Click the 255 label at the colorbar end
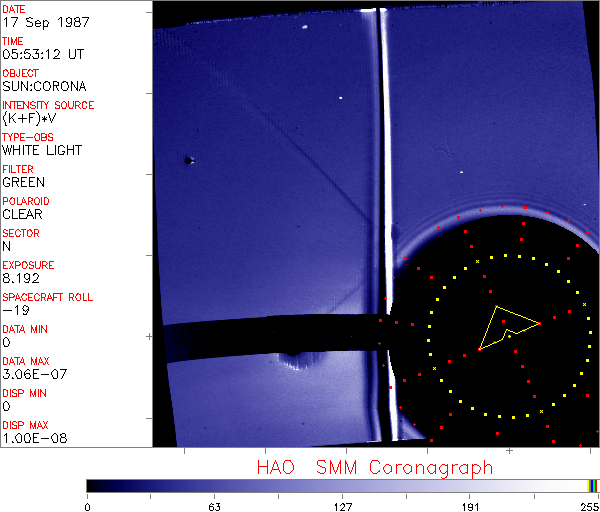Screen dimensions: 600x512 pos(588,505)
